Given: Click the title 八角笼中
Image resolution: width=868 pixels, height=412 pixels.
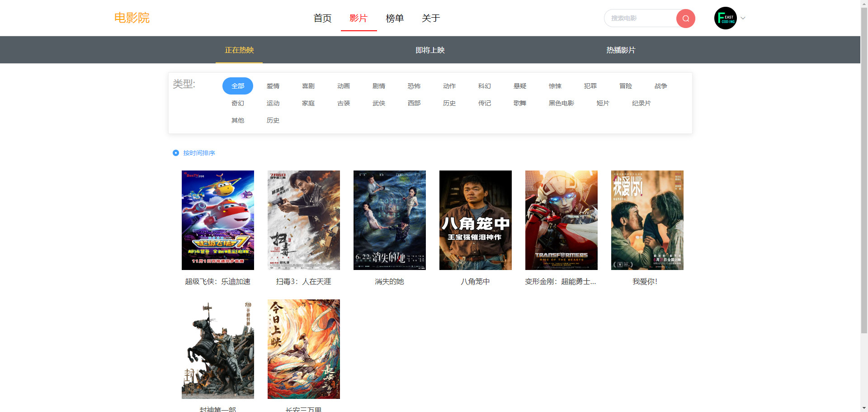Looking at the screenshot, I should tap(476, 281).
